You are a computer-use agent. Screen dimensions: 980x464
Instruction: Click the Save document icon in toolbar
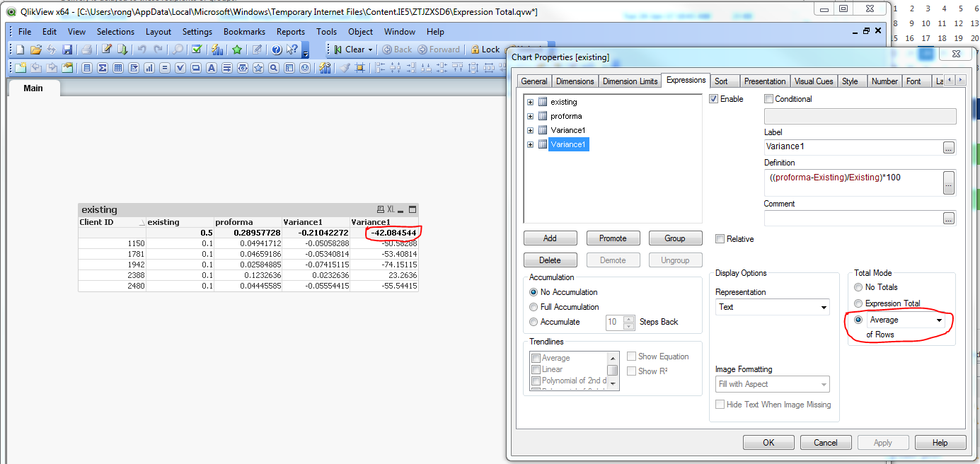[67, 50]
